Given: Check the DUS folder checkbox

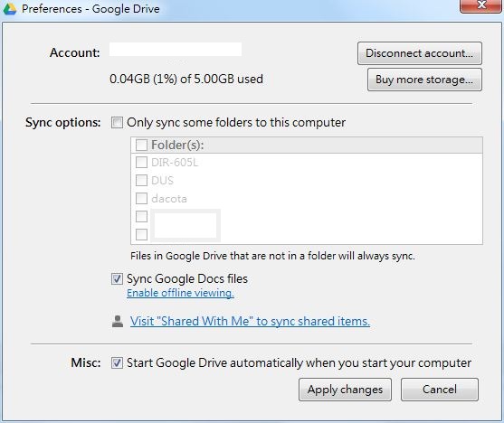Looking at the screenshot, I should pyautogui.click(x=141, y=181).
